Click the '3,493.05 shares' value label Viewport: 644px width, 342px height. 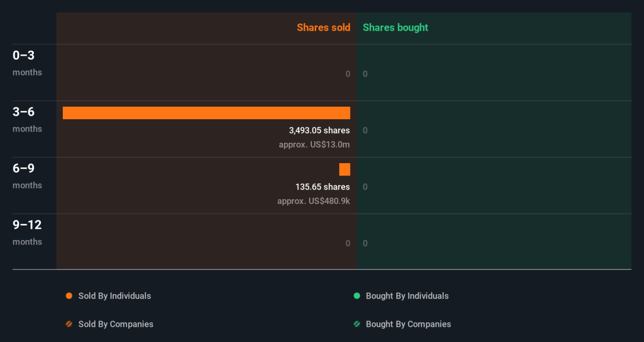pyautogui.click(x=319, y=130)
